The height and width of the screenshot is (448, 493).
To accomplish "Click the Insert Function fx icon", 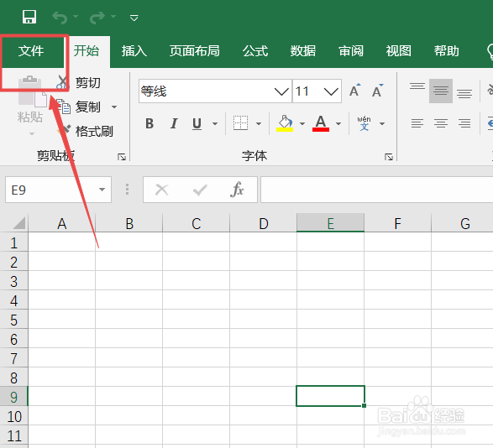I will pos(237,190).
